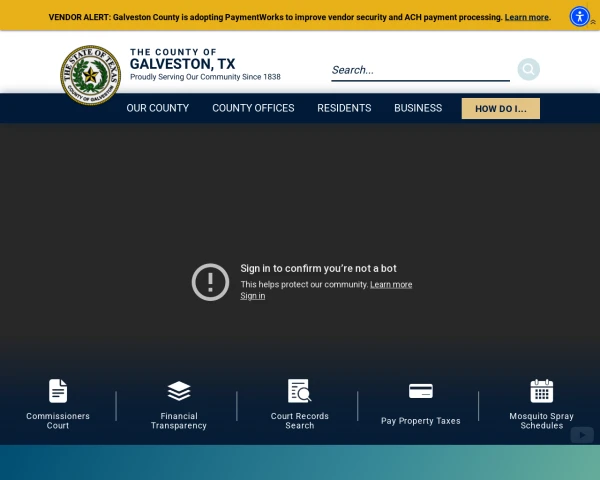Click the exclamation warning icon in video

click(210, 282)
